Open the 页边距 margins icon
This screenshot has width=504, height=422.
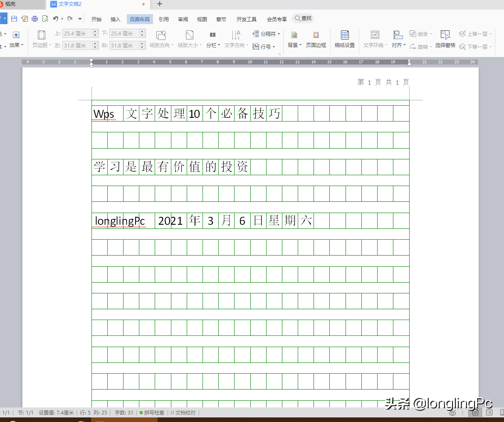(x=42, y=35)
